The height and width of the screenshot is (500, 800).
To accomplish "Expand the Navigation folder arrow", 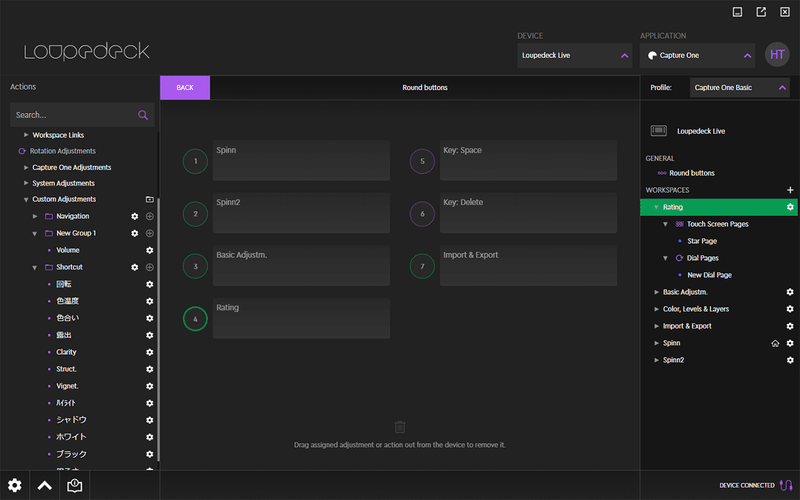I will pyautogui.click(x=35, y=216).
